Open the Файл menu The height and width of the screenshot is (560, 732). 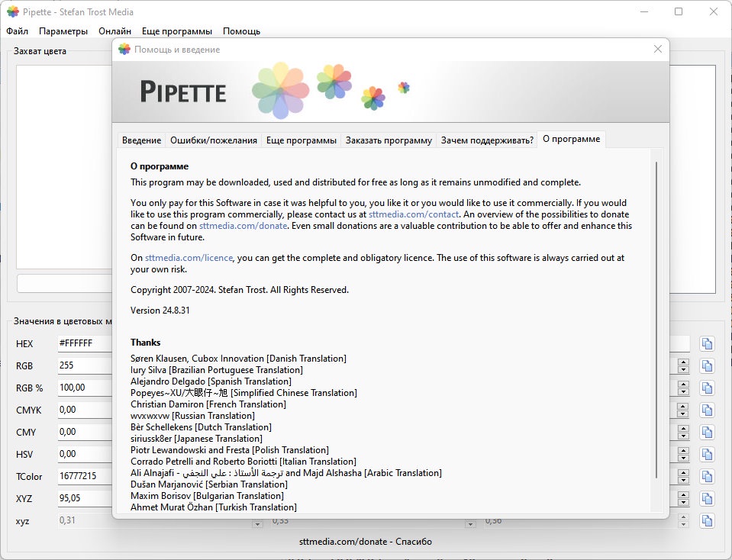coord(17,31)
